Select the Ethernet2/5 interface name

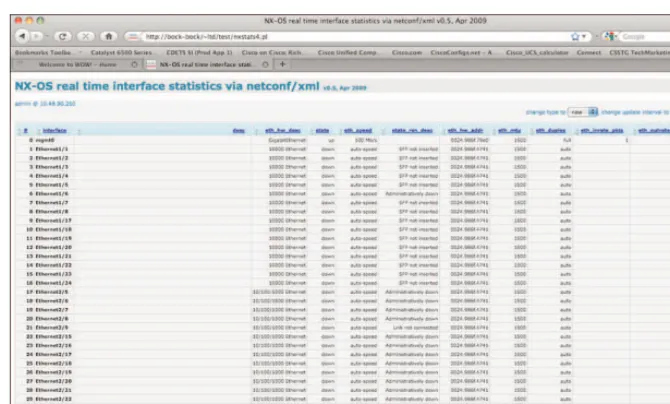point(52,292)
